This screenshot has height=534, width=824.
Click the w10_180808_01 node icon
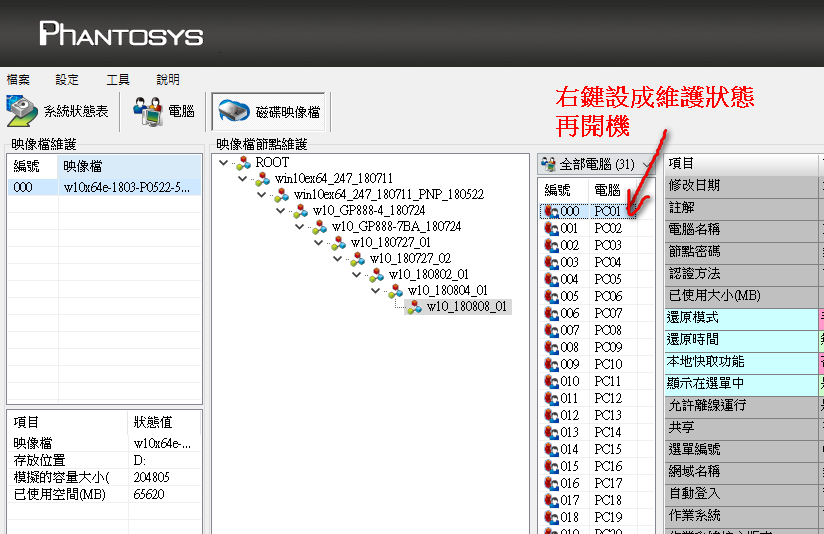point(414,307)
